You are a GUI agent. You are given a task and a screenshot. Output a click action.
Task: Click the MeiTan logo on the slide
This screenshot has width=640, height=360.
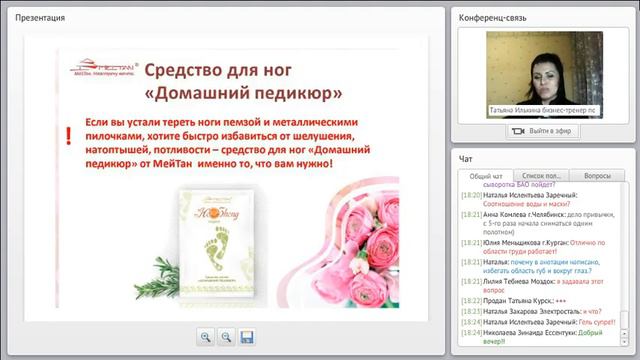[x=104, y=68]
